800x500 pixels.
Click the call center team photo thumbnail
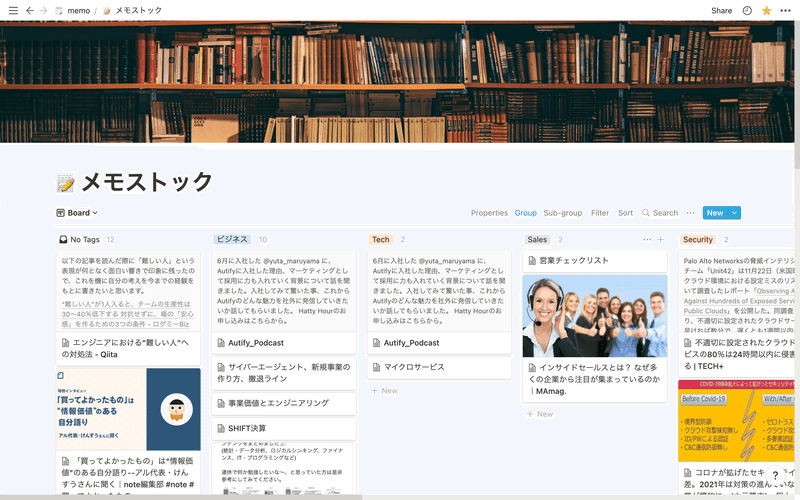point(595,316)
